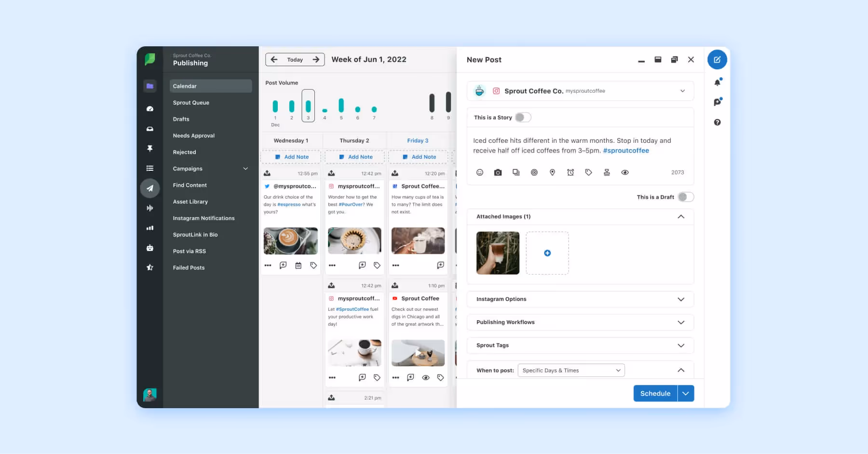This screenshot has width=868, height=454.
Task: Open the inbox tray icon in left rail
Action: coord(150,129)
